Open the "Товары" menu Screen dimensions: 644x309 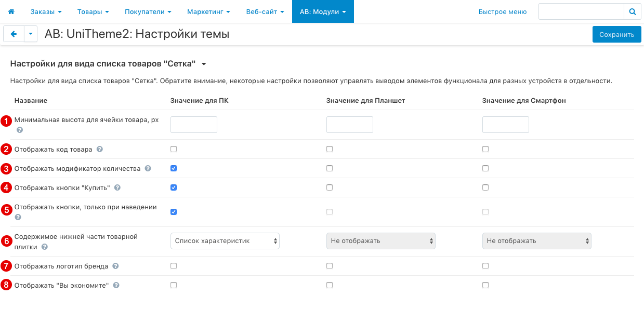[93, 11]
